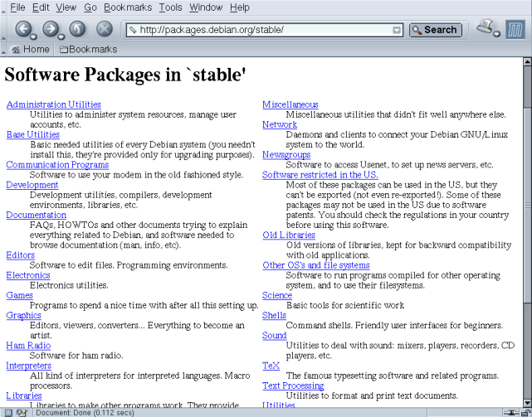Click the Search button beside the URL bar
The width and height of the screenshot is (532, 417).
(436, 30)
